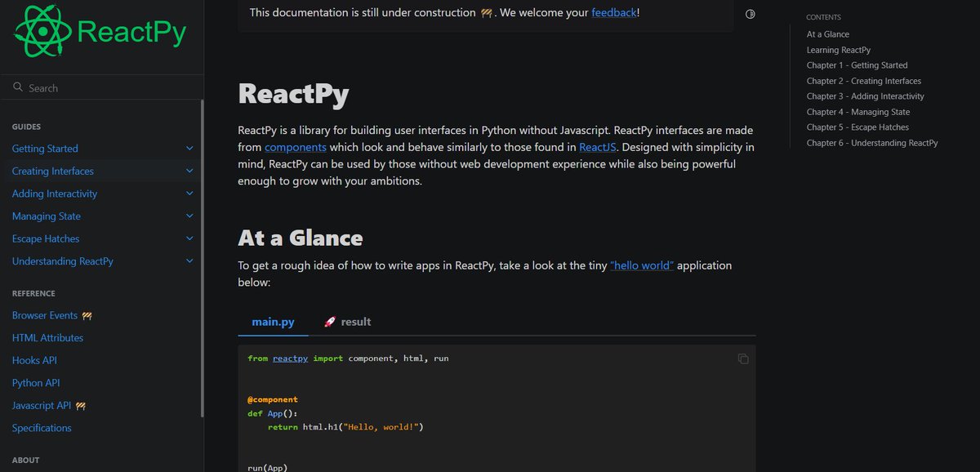Open the Managing State guide
980x472 pixels.
[x=47, y=216]
